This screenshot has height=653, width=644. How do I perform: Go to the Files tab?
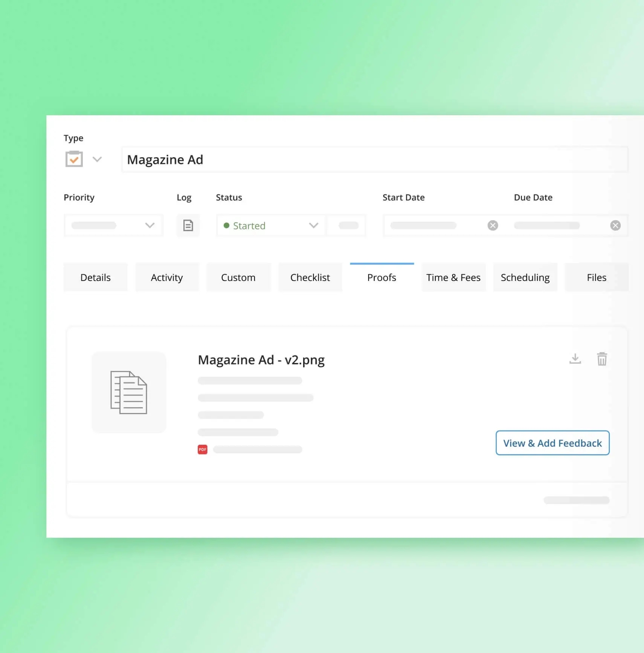(596, 277)
